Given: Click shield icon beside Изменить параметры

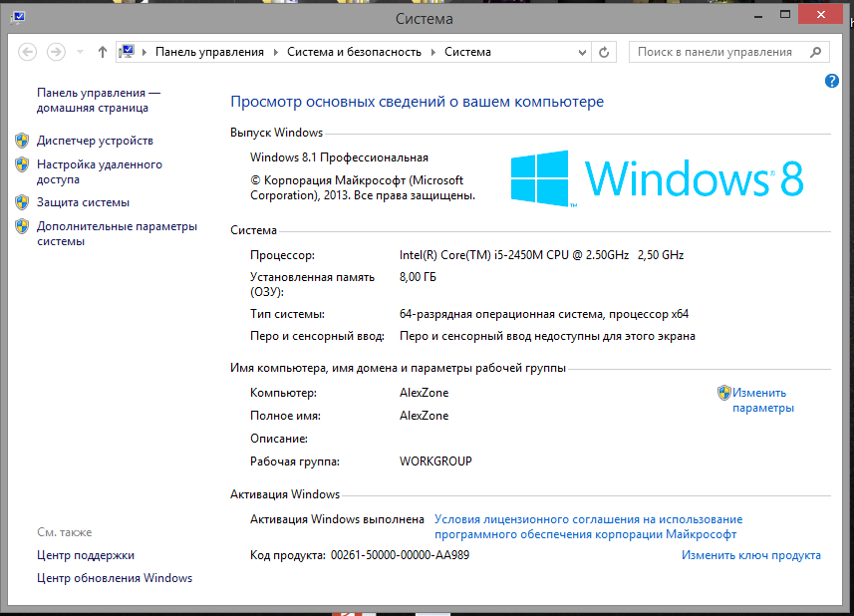Looking at the screenshot, I should pos(723,393).
